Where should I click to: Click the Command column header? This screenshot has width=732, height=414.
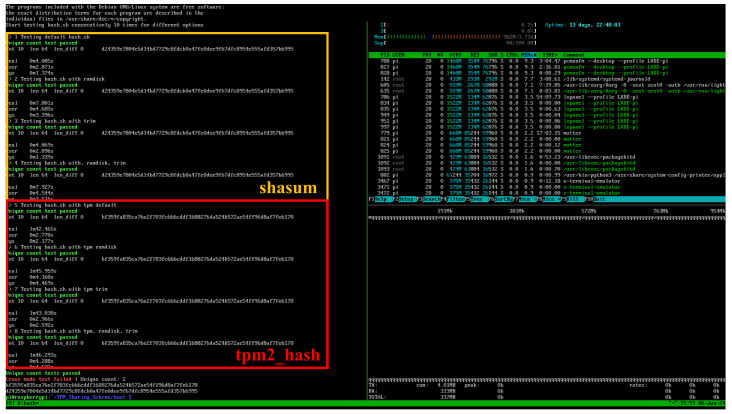[573, 55]
